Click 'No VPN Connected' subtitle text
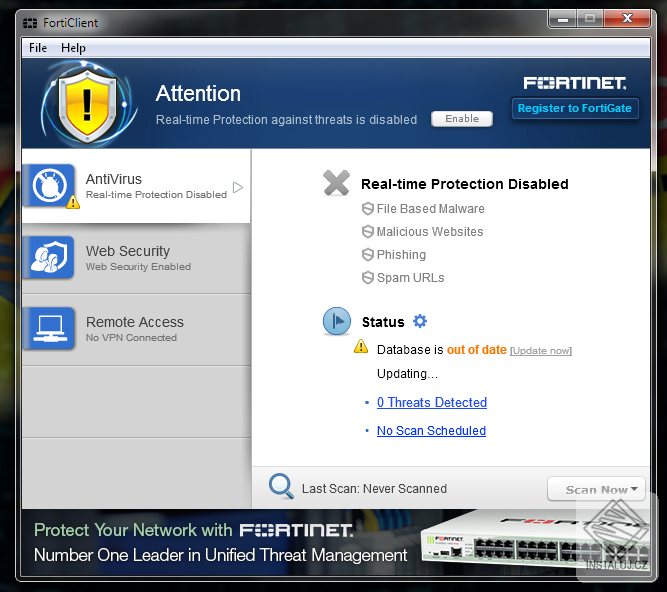 click(x=131, y=338)
